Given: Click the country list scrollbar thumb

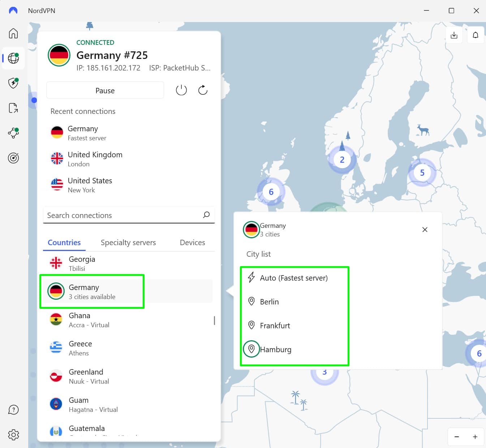Looking at the screenshot, I should 214,320.
